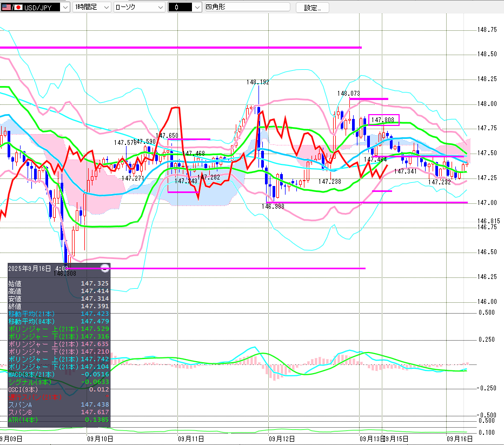504x445 pixels.
Task: Click the 147.341 price label
Action: click(406, 171)
